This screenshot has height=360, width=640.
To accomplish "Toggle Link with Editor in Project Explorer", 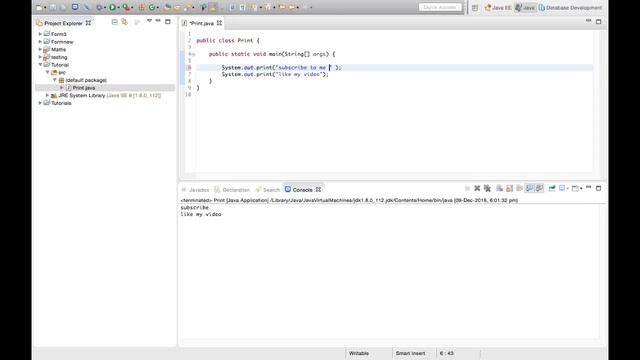I will click(x=124, y=22).
